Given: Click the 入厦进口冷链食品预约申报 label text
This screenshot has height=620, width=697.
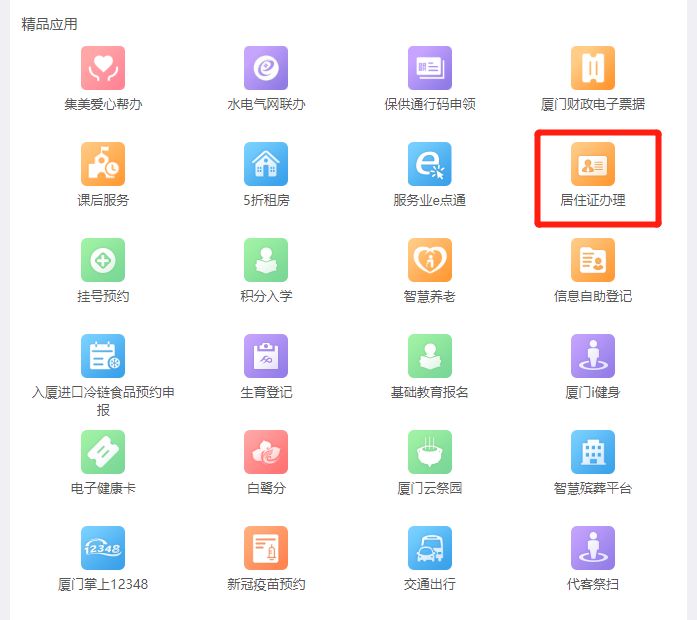Looking at the screenshot, I should (x=103, y=401).
